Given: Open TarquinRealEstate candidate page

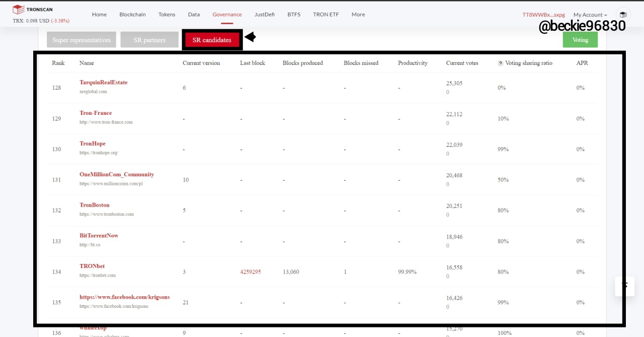Looking at the screenshot, I should click(104, 82).
